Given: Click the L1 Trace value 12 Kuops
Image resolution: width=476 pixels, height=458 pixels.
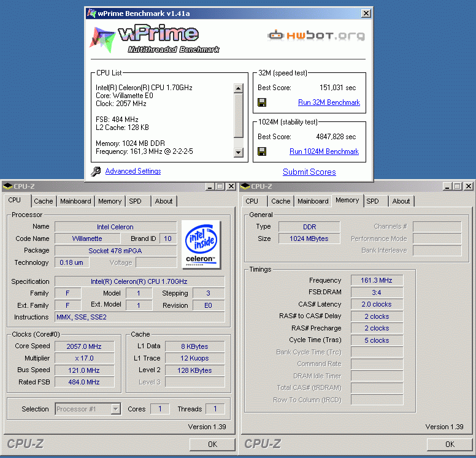Looking at the screenshot, I should tap(194, 359).
